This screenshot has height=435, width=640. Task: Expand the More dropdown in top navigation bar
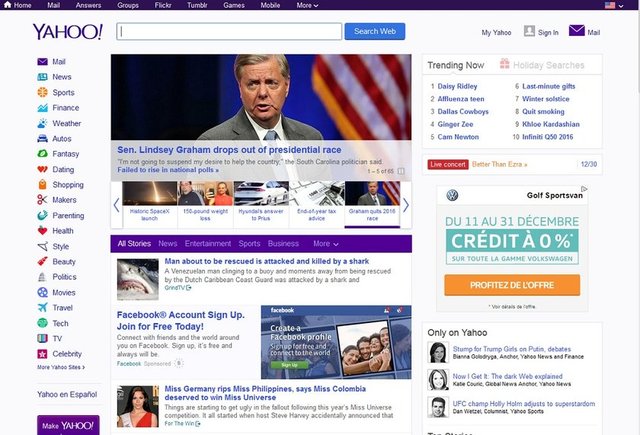point(307,5)
